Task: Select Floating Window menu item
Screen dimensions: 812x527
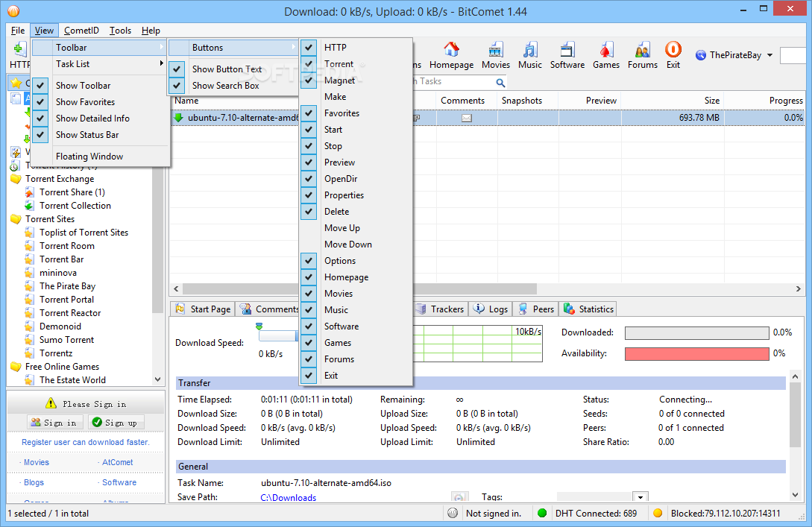Action: click(89, 157)
